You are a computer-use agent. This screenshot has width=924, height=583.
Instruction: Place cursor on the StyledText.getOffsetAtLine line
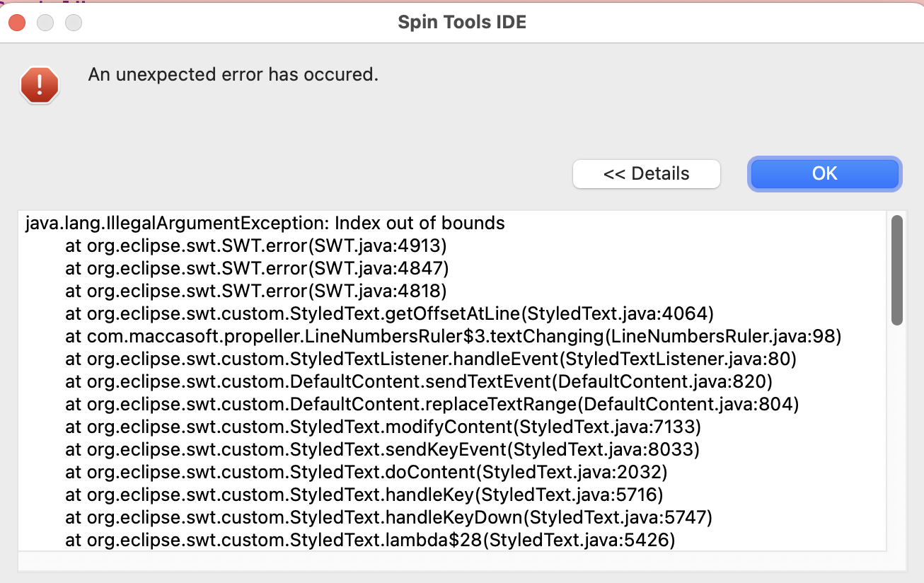pos(389,314)
